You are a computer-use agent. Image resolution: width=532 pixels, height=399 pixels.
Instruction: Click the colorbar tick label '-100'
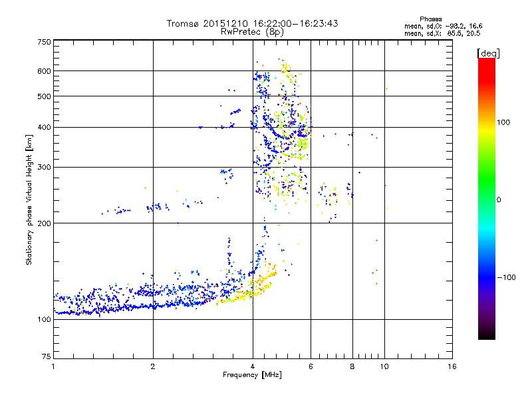pyautogui.click(x=506, y=277)
